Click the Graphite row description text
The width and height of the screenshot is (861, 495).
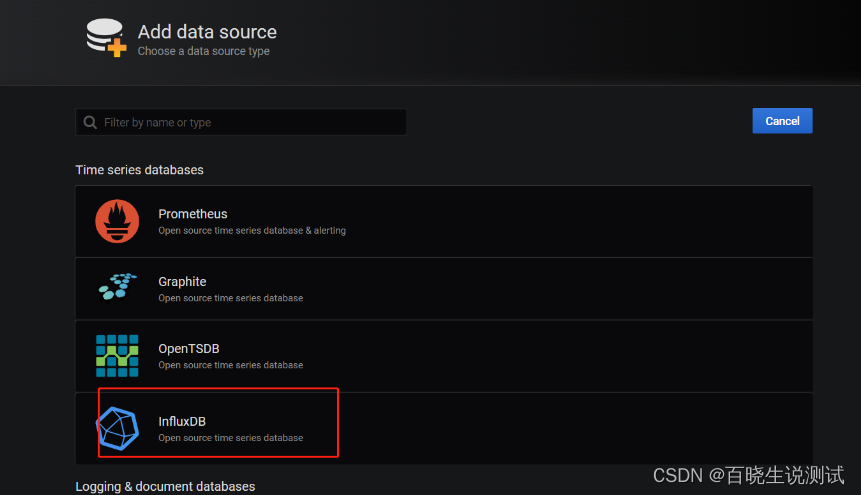pos(231,298)
